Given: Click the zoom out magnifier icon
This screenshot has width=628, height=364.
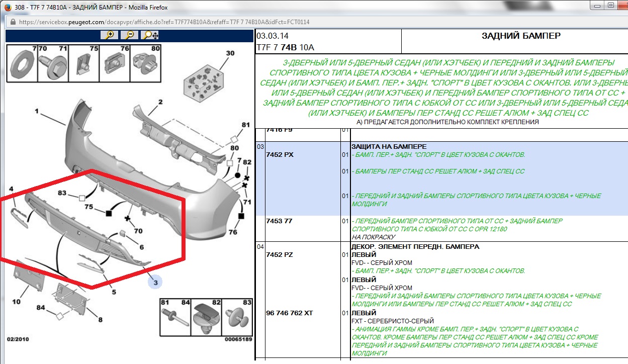Looking at the screenshot, I should point(129,35).
